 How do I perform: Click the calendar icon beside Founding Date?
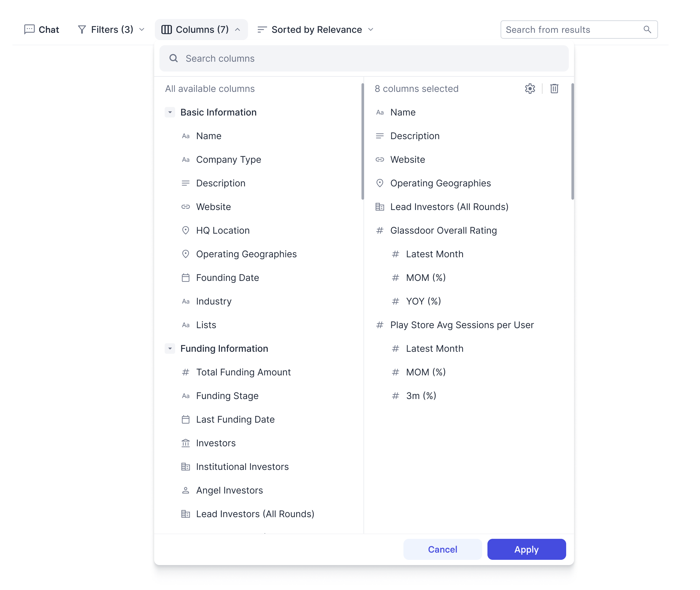(186, 278)
